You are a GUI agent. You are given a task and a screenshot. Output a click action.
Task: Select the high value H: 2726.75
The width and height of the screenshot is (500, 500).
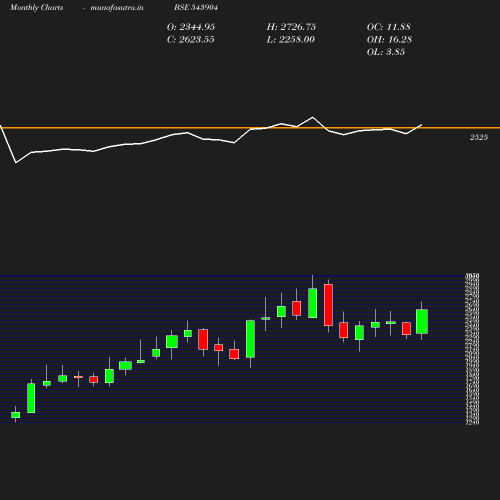pyautogui.click(x=291, y=27)
